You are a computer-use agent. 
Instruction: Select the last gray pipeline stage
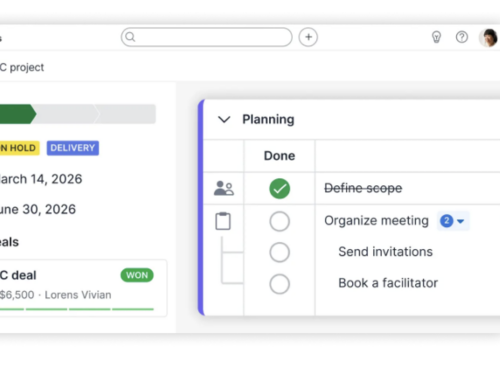(126, 114)
